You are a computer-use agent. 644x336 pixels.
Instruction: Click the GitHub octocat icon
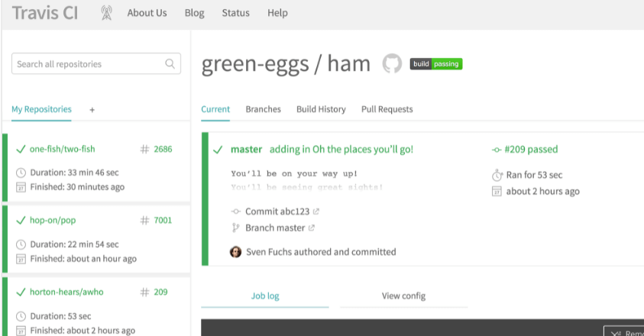pos(392,63)
